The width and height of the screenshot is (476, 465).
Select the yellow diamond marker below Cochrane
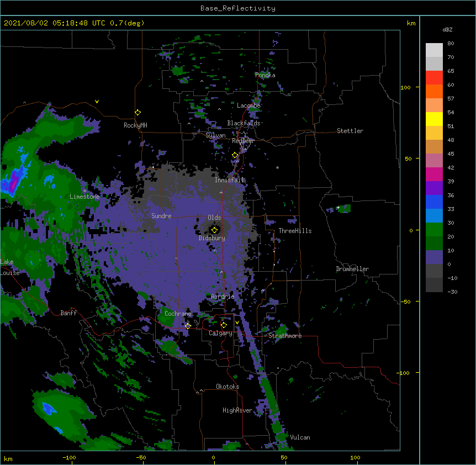coord(188,326)
